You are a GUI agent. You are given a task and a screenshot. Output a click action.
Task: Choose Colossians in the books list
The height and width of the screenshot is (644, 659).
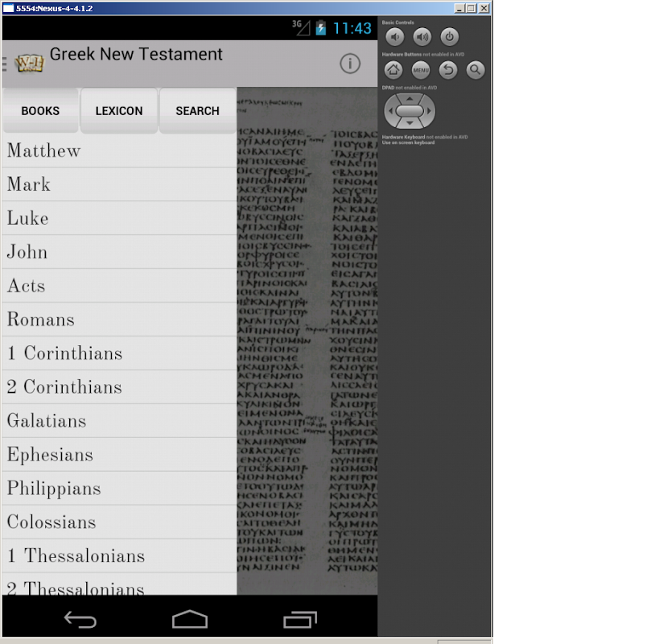tap(119, 522)
